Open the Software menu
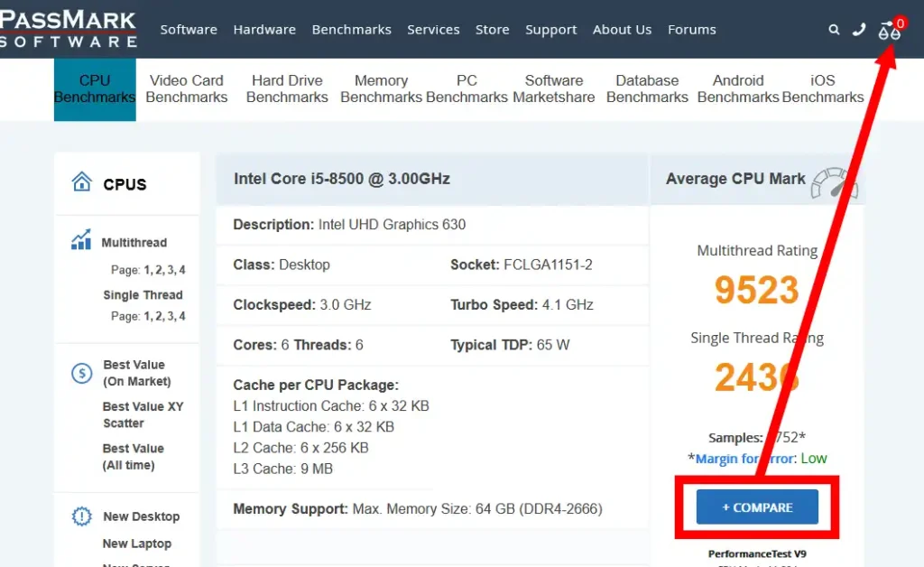Viewport: 924px width, 567px height. tap(189, 30)
